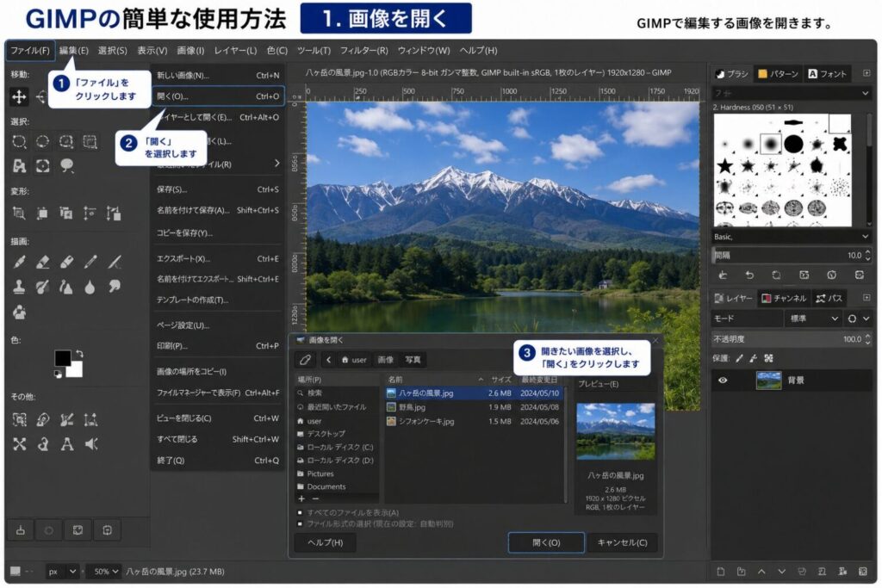Select the Blur/Sharpen droplet tool

[90, 287]
